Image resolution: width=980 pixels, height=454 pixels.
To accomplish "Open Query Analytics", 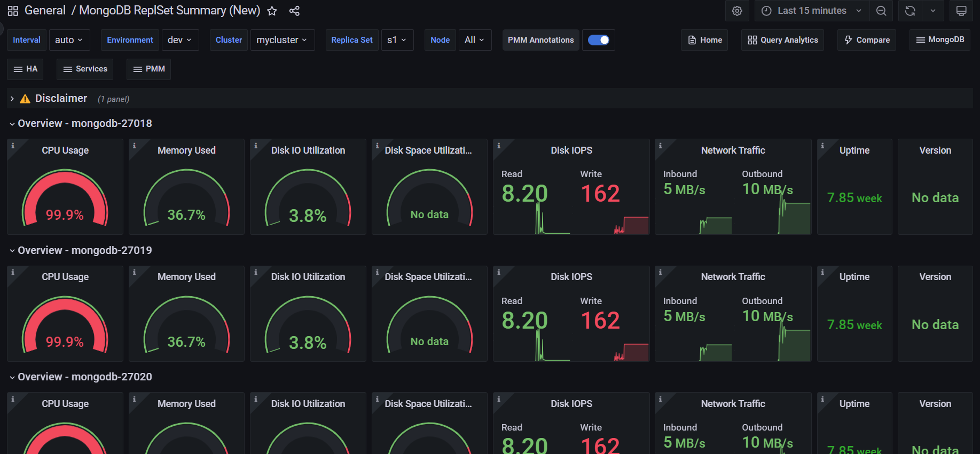I will (782, 40).
